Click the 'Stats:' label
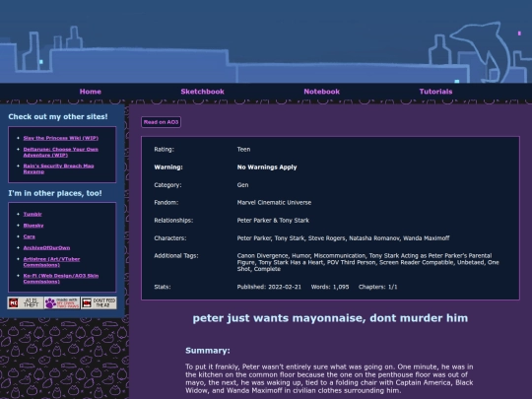The image size is (532, 399). 163,287
